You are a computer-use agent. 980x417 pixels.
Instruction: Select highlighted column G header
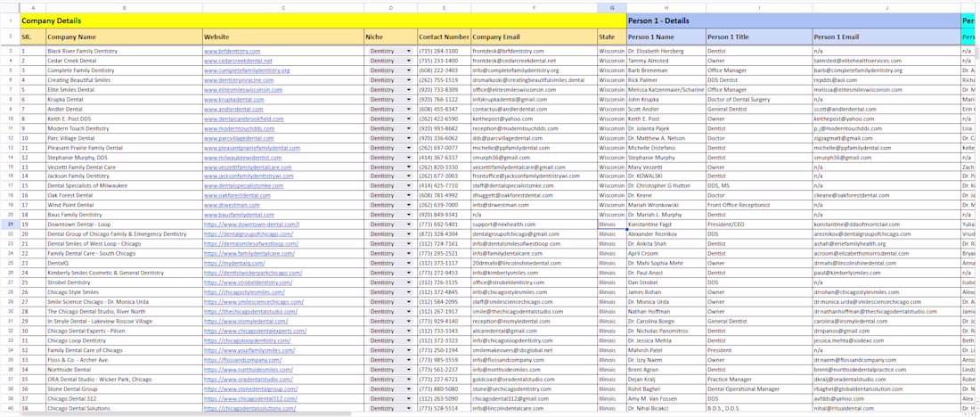[612, 7]
